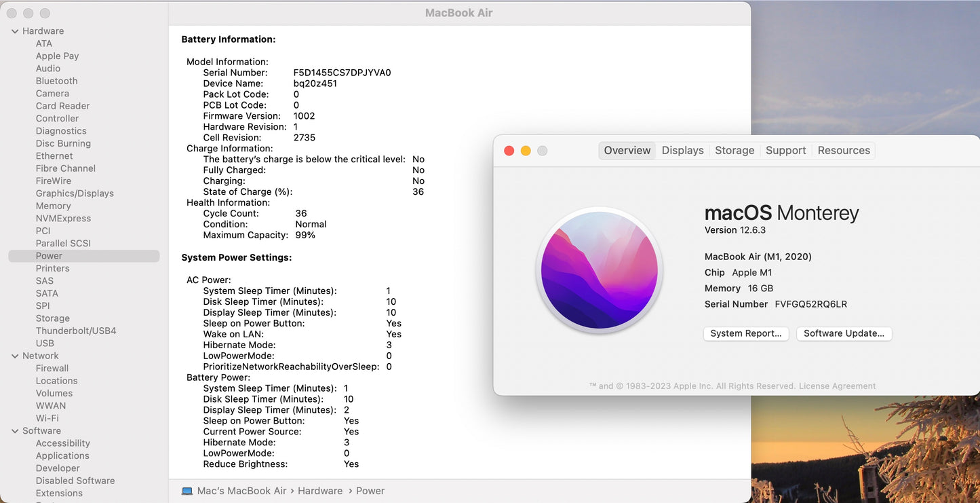Go to the Resources tab
The width and height of the screenshot is (980, 503).
(843, 151)
